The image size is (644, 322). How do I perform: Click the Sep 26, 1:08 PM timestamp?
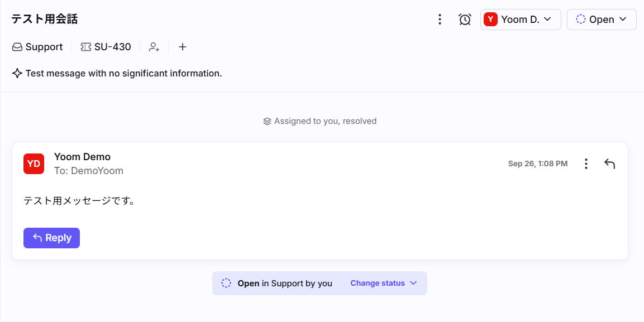tap(537, 164)
